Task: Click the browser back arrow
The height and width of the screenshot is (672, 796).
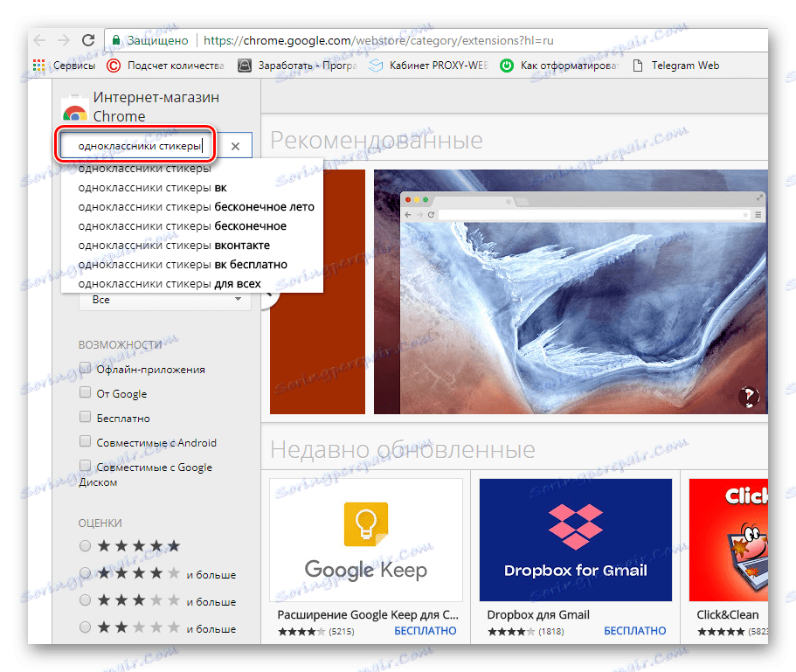Action: (x=39, y=40)
